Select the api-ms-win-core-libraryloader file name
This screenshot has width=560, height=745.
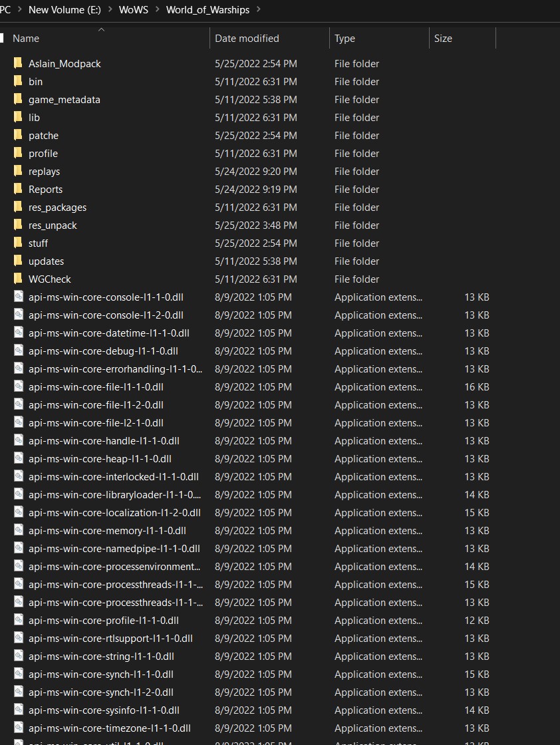tap(114, 495)
